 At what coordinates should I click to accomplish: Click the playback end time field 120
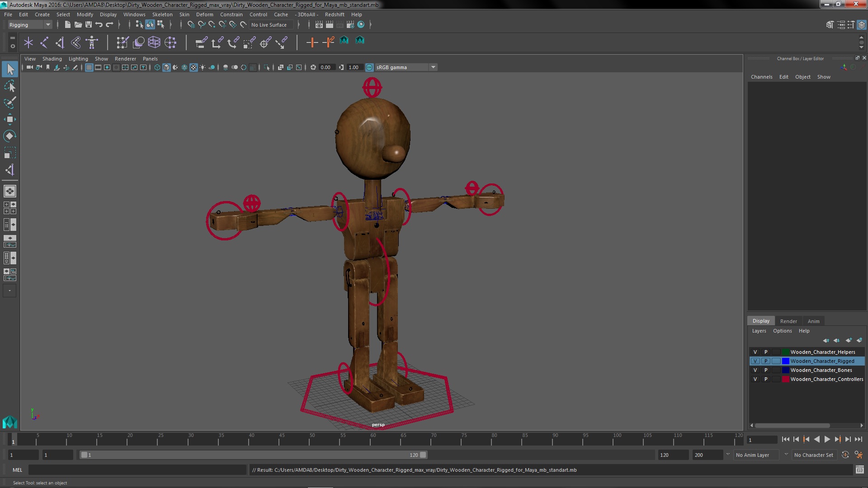click(x=673, y=455)
